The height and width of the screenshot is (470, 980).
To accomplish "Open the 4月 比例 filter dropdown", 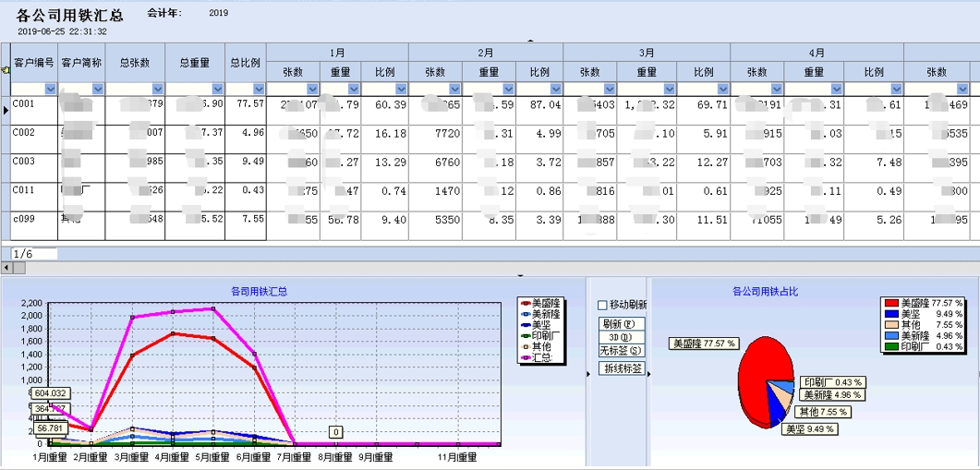I will click(x=896, y=90).
